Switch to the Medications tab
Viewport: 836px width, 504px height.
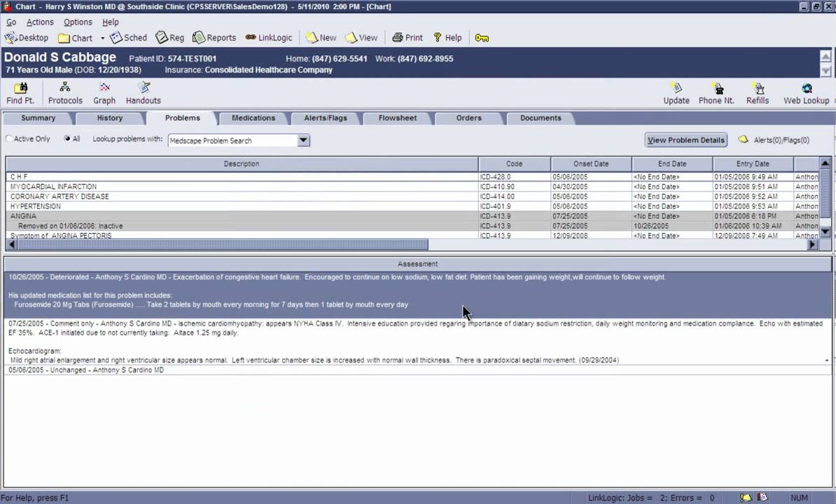[x=253, y=118]
